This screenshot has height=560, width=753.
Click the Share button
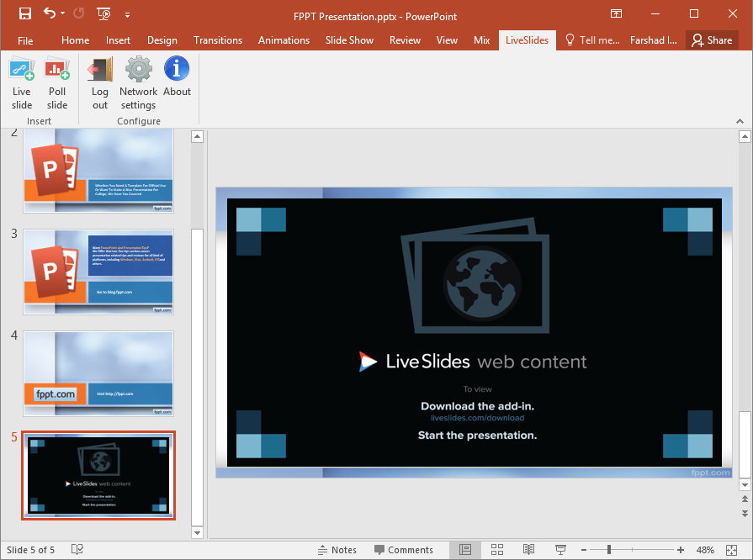[712, 40]
